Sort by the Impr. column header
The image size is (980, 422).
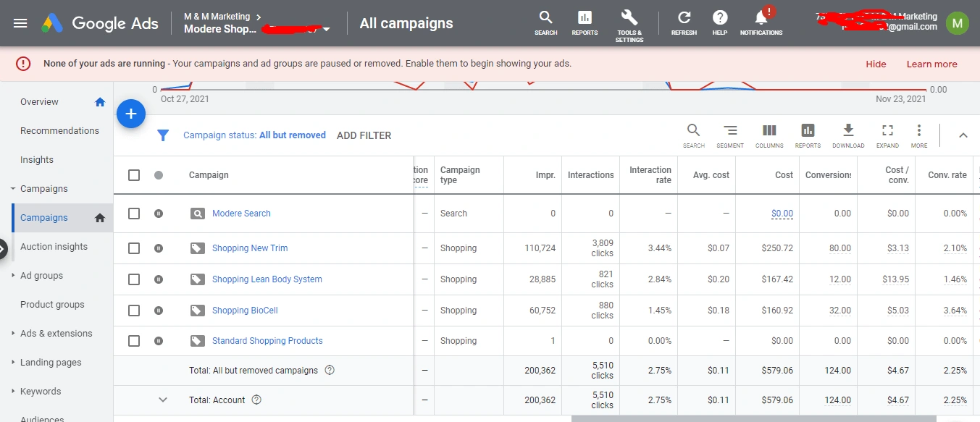tap(545, 175)
